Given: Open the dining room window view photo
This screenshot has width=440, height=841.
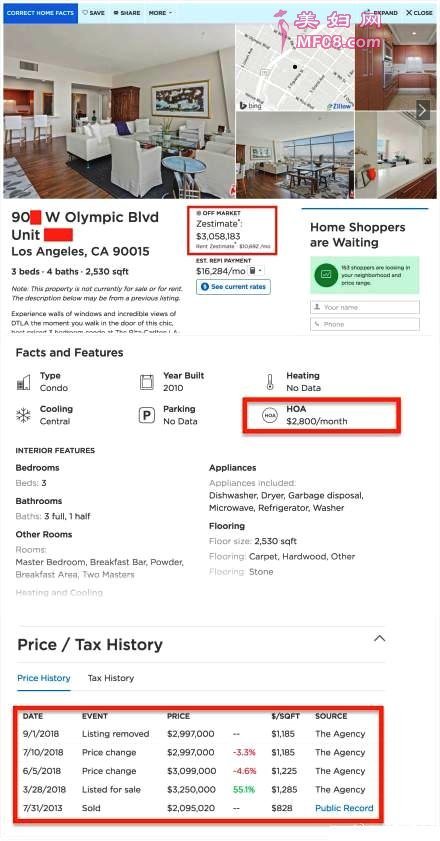Looking at the screenshot, I should tap(295, 156).
